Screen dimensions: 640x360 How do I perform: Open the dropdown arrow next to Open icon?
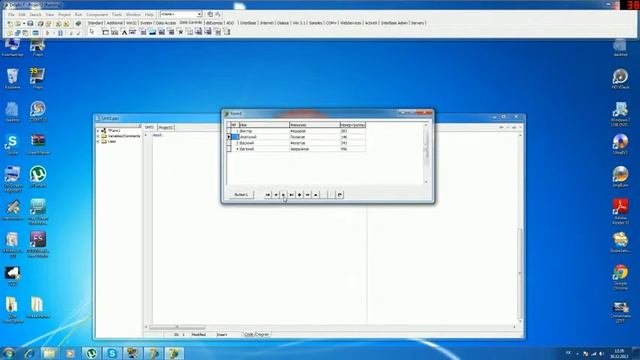(24, 24)
